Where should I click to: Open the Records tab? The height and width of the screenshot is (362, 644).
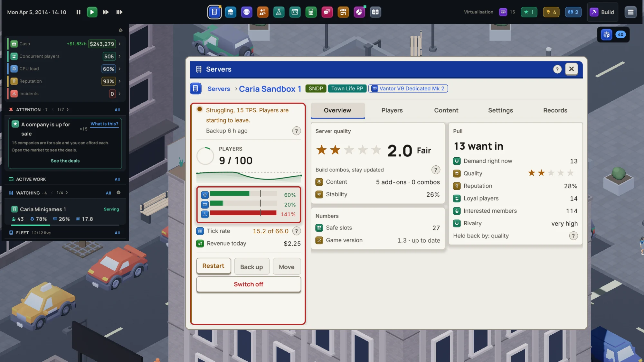(555, 110)
